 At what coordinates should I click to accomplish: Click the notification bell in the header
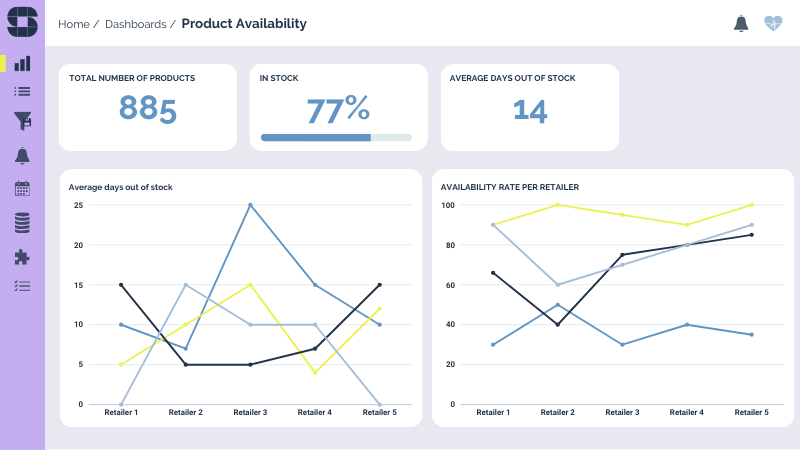[741, 23]
